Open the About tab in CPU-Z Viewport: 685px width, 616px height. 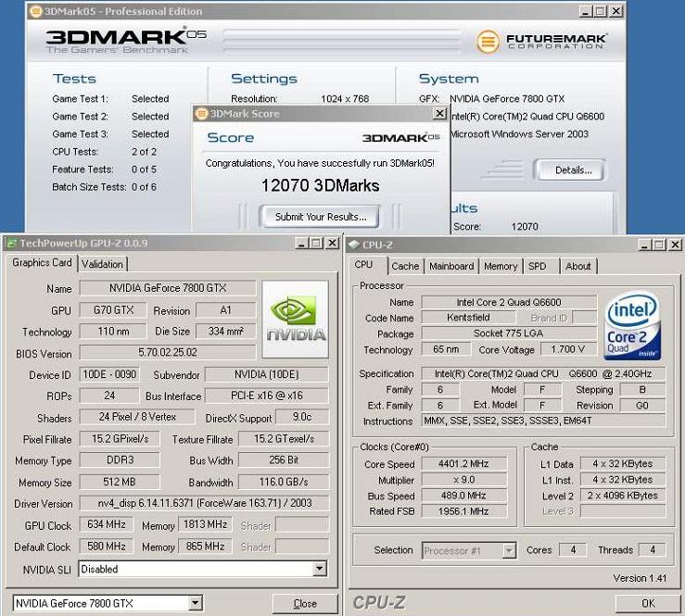[x=578, y=266]
